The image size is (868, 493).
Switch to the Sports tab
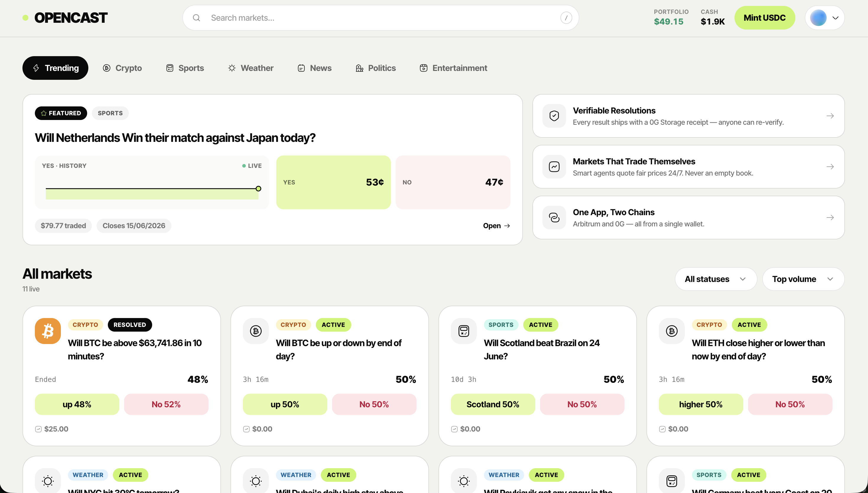(x=185, y=68)
